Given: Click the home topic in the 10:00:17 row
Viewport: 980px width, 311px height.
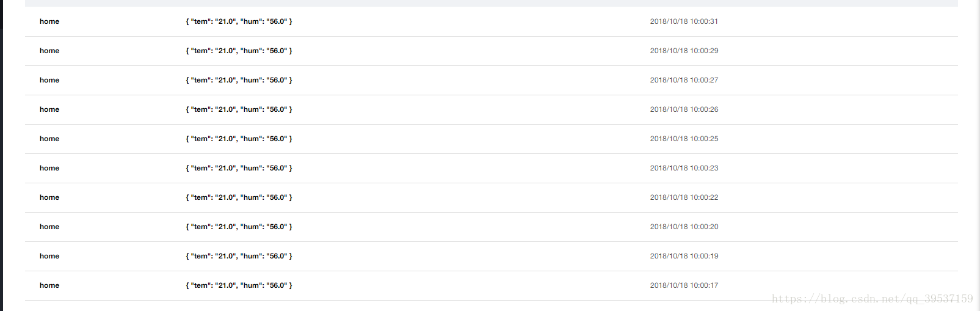Looking at the screenshot, I should (49, 285).
